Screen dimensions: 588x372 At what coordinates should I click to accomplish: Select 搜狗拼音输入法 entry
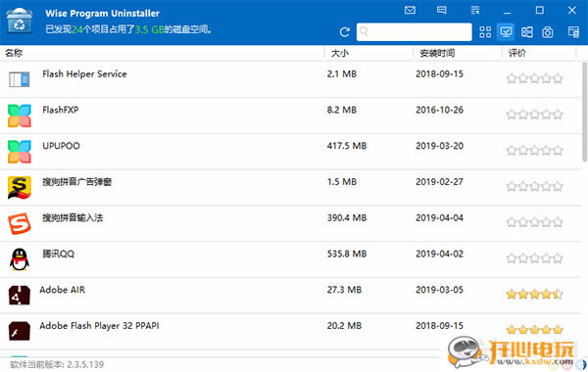(291, 223)
